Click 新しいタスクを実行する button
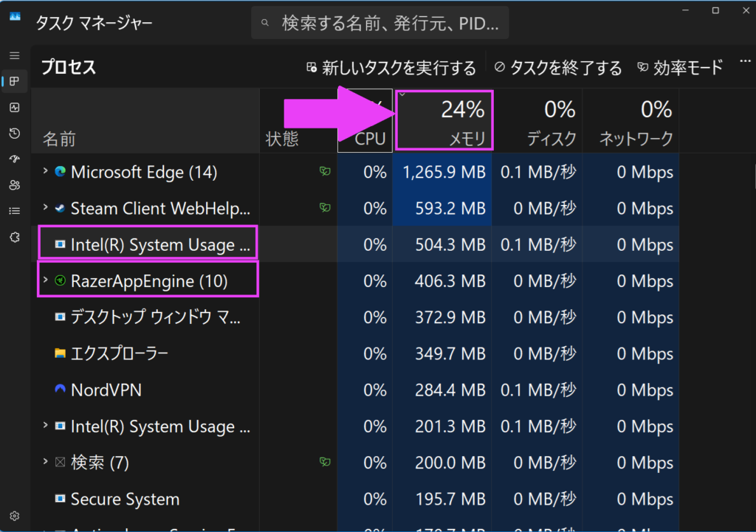Viewport: 756px width, 532px height. (391, 69)
